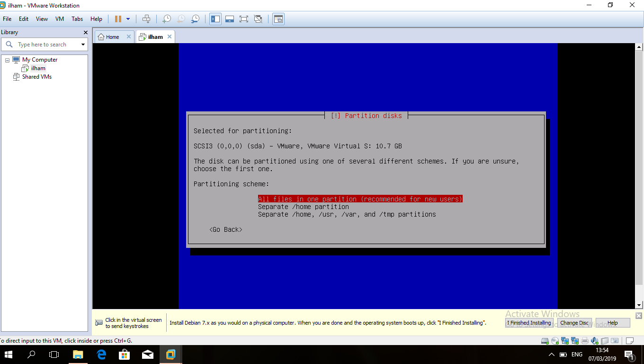Open the clock and date flyout
This screenshot has width=644, height=364.
[x=601, y=355]
